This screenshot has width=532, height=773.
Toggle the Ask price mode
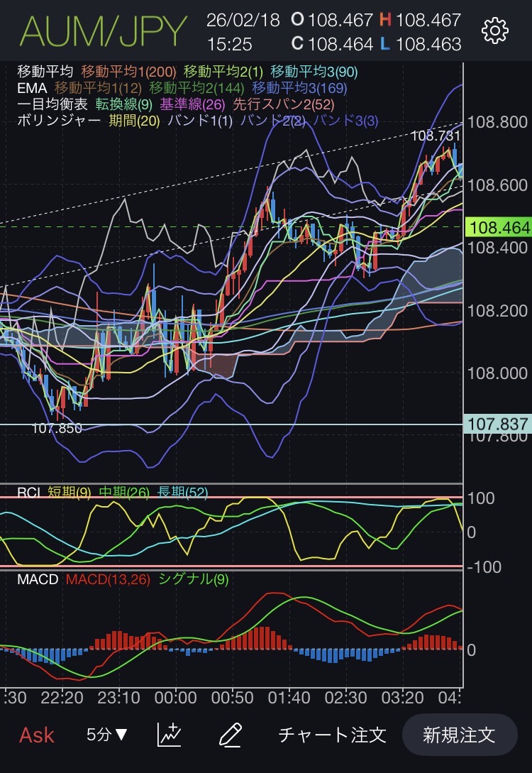pos(36,735)
